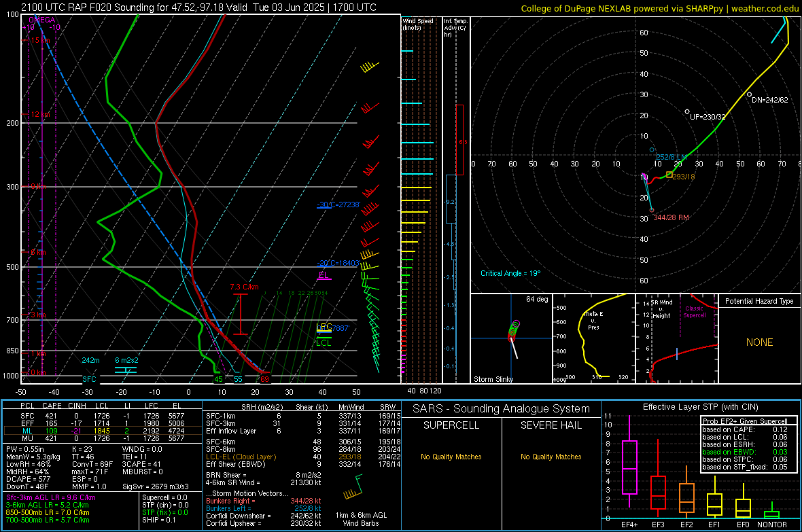
Task: Click the Potential Hazard Type header
Action: pos(759,301)
